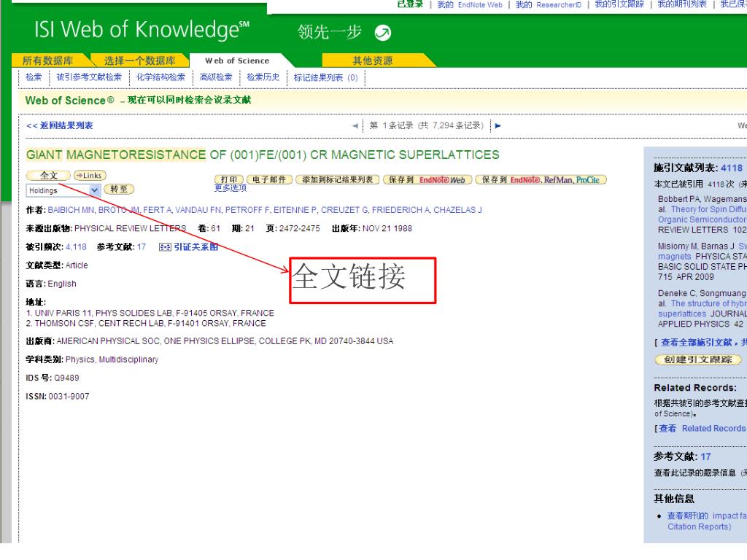Open 高级检索 advanced search

coord(216,77)
